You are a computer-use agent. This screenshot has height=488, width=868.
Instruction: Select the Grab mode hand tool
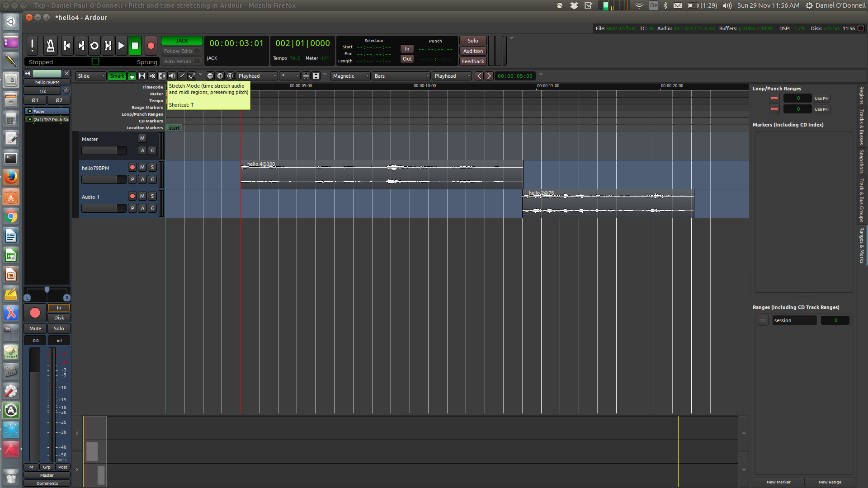click(x=132, y=76)
